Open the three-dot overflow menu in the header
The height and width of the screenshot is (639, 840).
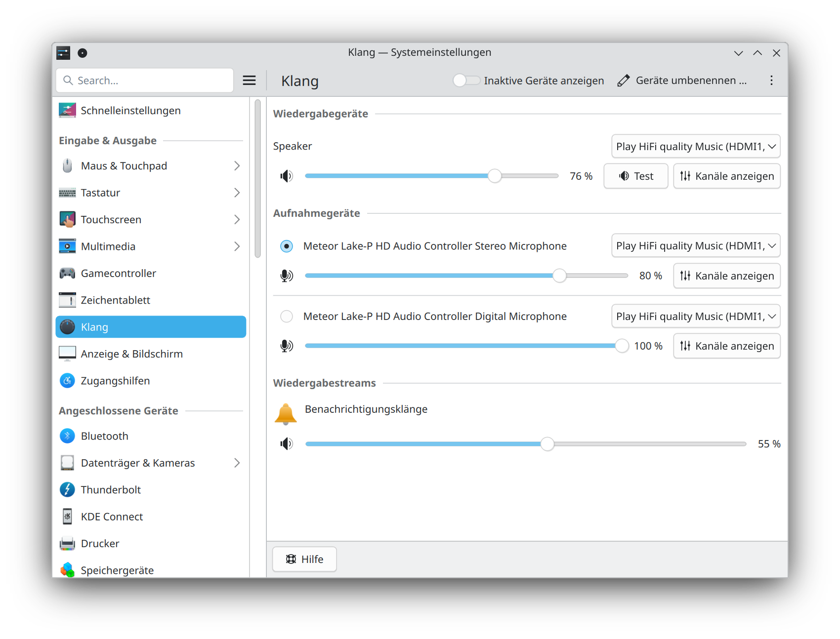click(x=771, y=80)
